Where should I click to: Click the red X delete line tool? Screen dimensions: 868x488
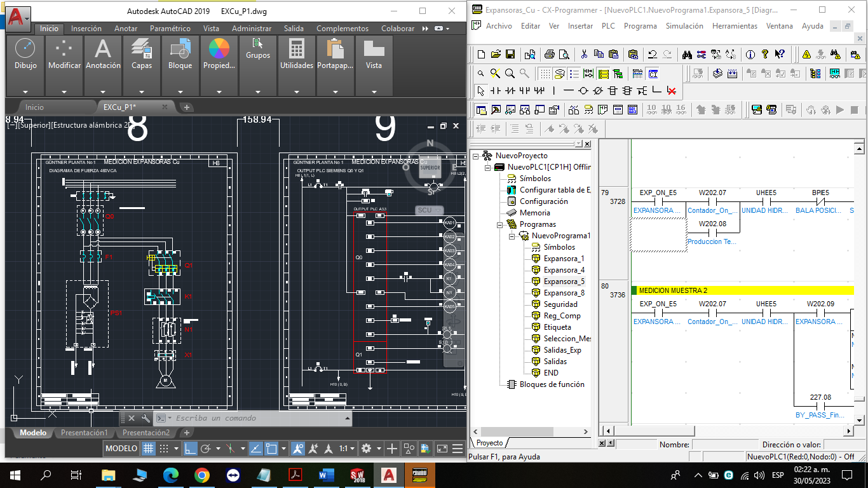point(671,91)
